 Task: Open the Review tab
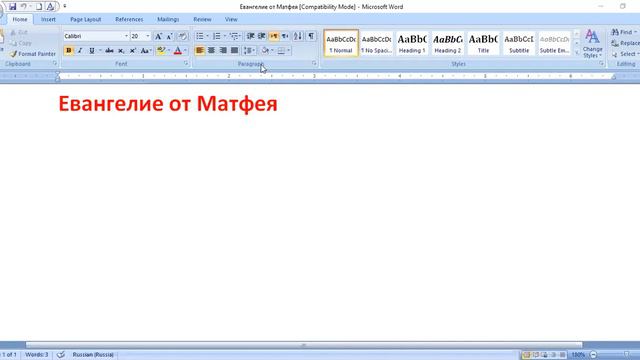[202, 19]
